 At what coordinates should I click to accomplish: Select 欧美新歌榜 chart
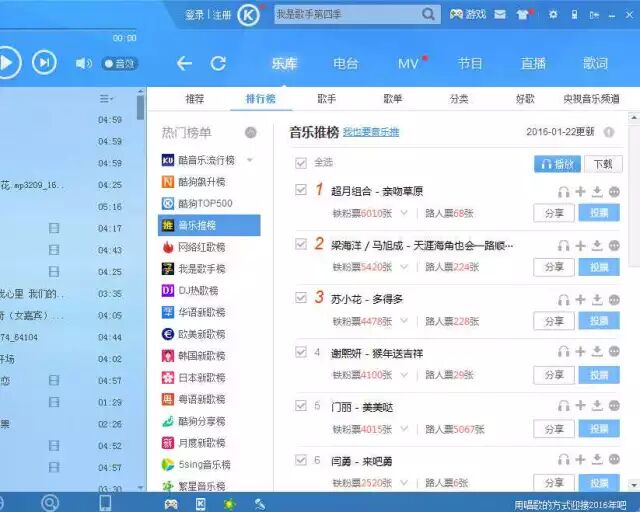click(209, 334)
